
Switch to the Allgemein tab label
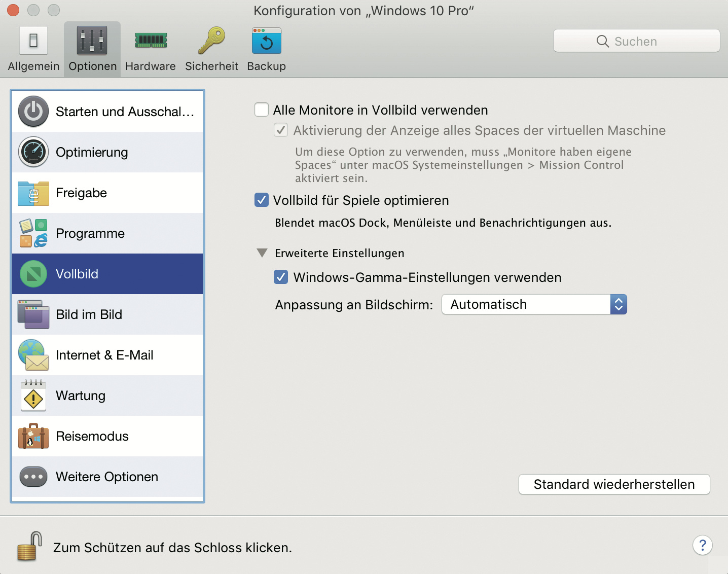pyautogui.click(x=33, y=66)
